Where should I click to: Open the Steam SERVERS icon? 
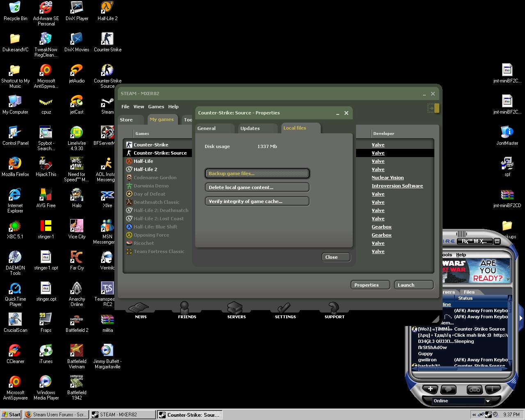[236, 310]
